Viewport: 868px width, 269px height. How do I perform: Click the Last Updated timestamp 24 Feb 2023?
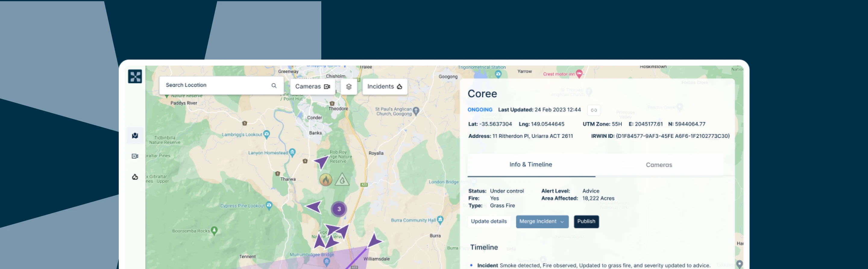557,110
